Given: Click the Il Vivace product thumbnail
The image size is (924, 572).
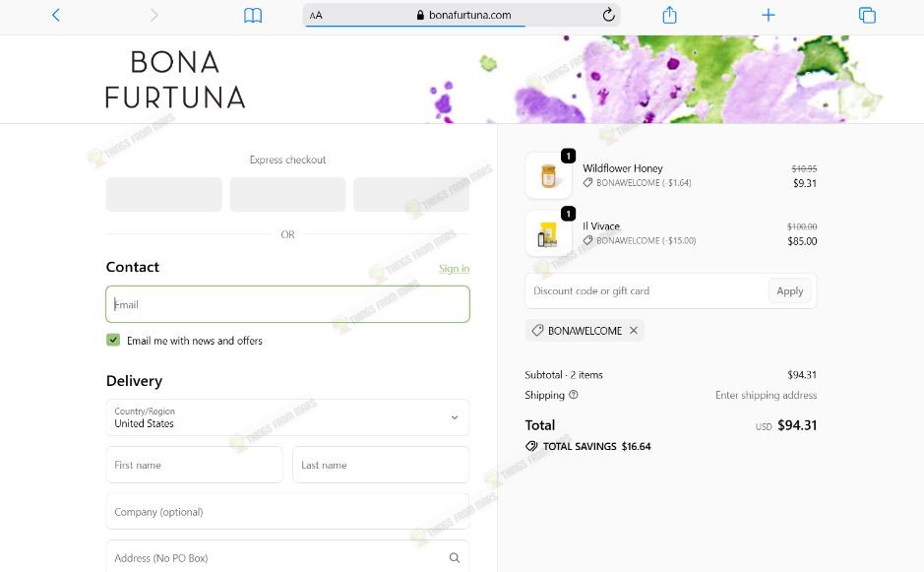Looking at the screenshot, I should pyautogui.click(x=549, y=233).
